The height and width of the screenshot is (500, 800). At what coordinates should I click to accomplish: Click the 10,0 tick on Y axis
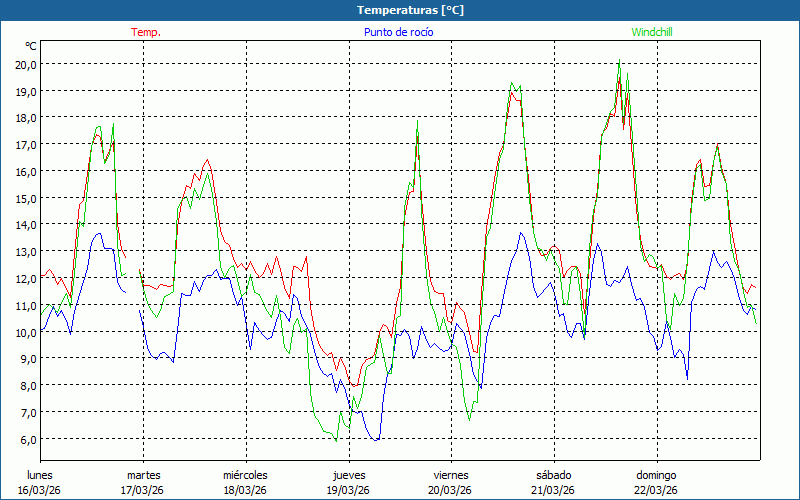26,332
